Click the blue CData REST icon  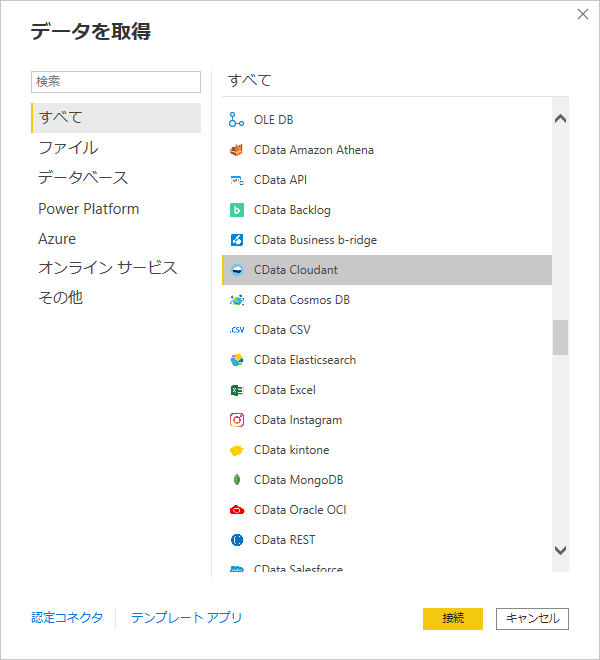point(237,540)
